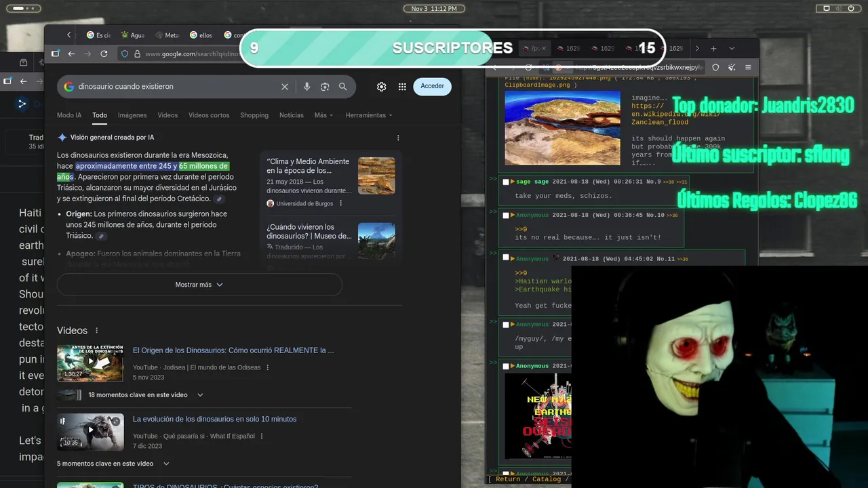This screenshot has width=868, height=488.
Task: Tick the checkbox for post No.9
Action: 506,182
